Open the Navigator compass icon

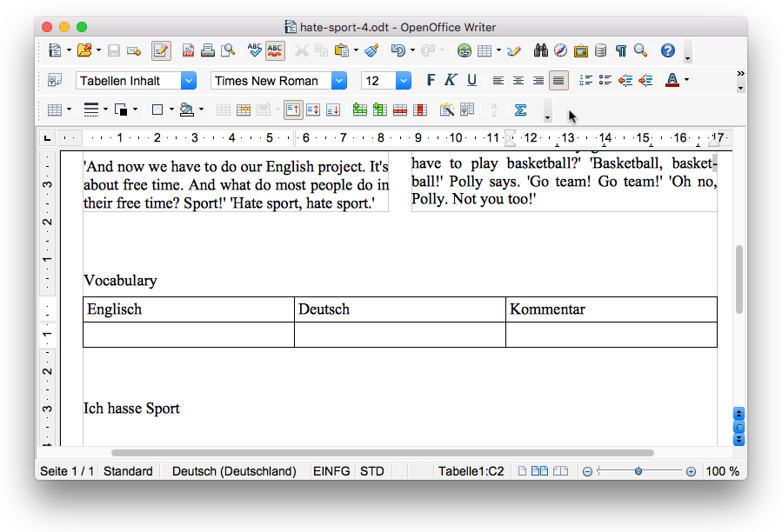[560, 50]
